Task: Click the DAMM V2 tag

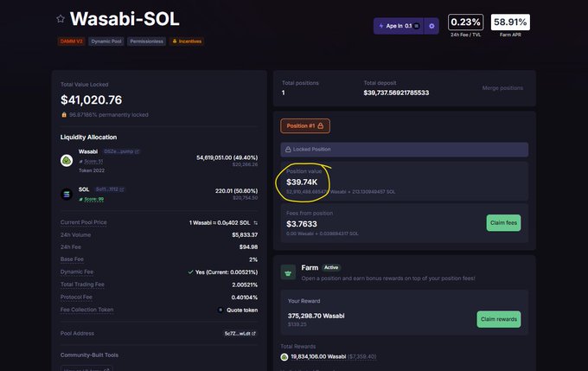Action: (x=71, y=42)
